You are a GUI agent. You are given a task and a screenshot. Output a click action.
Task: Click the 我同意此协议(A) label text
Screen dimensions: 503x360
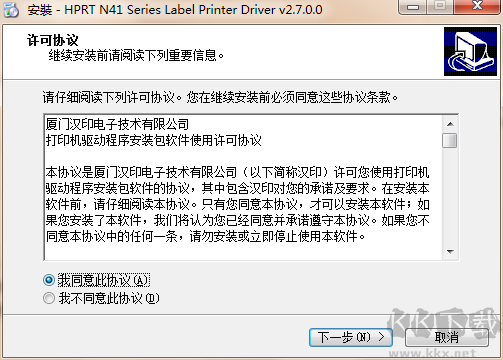[104, 280]
